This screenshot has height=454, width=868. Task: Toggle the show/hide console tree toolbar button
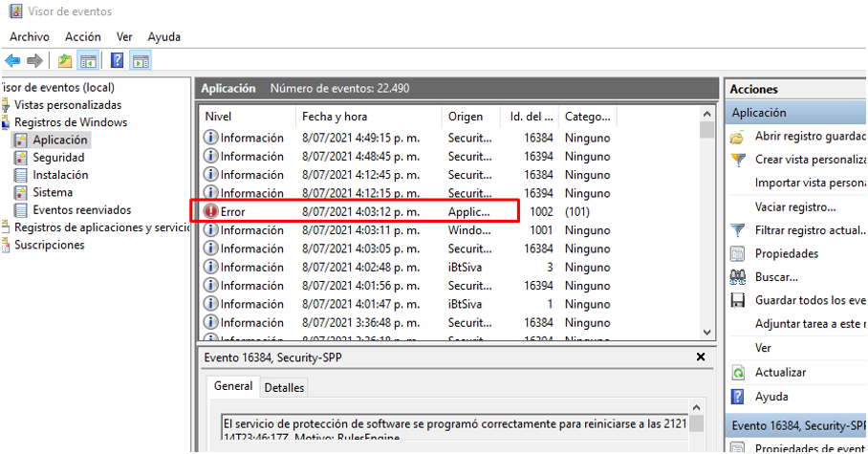pos(88,61)
